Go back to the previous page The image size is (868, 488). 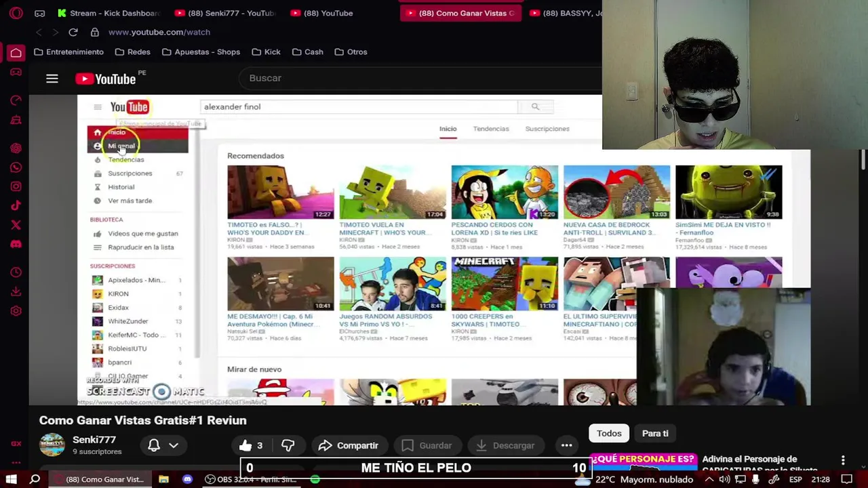(39, 32)
